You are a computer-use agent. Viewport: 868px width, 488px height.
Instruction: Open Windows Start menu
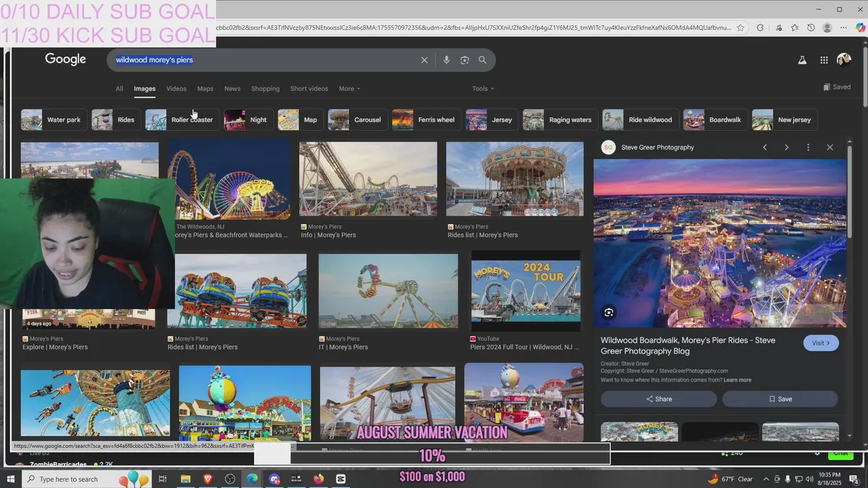pyautogui.click(x=11, y=479)
